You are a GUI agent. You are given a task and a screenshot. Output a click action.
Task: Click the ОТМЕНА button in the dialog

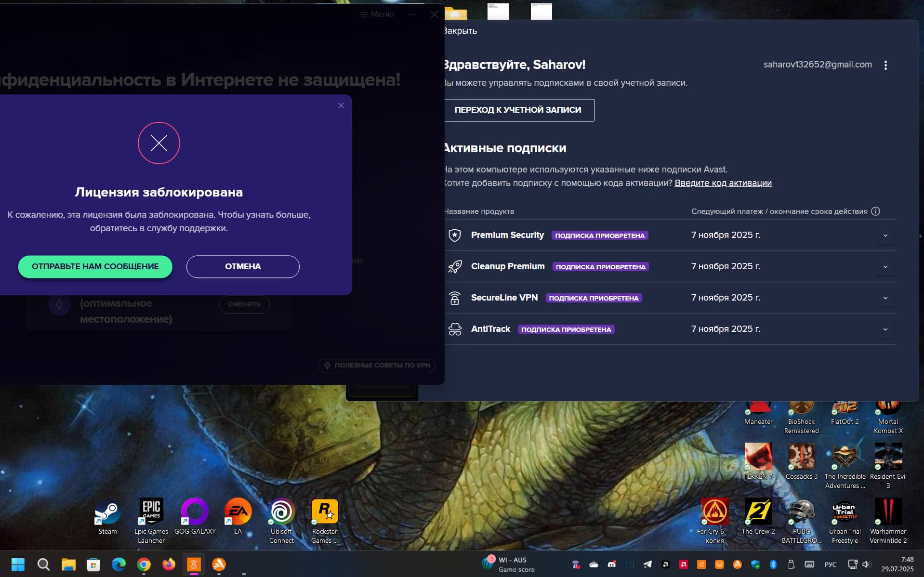[242, 266]
